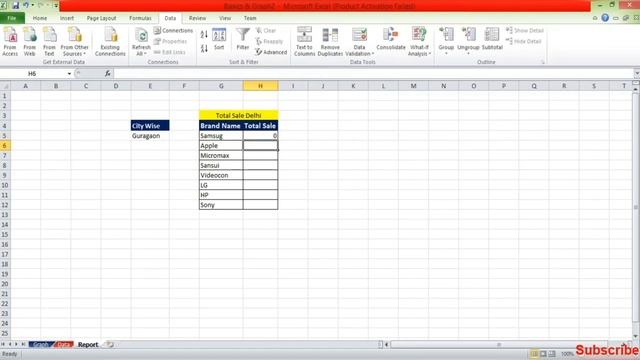This screenshot has width=640, height=360.
Task: Click inside the formula bar
Action: [x=373, y=74]
